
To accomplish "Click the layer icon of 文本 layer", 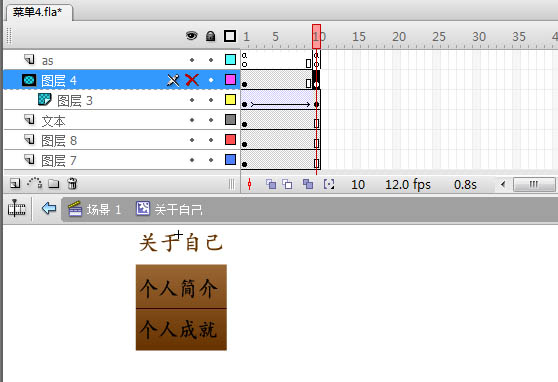I will coord(30,119).
